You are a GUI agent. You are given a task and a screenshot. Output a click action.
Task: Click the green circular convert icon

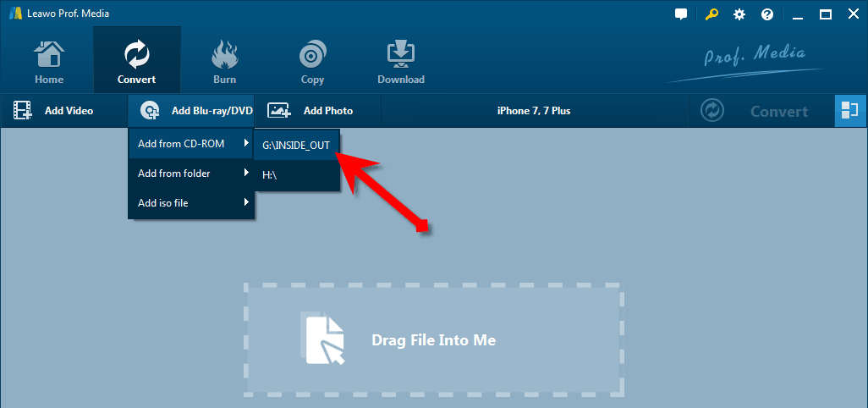coord(712,111)
